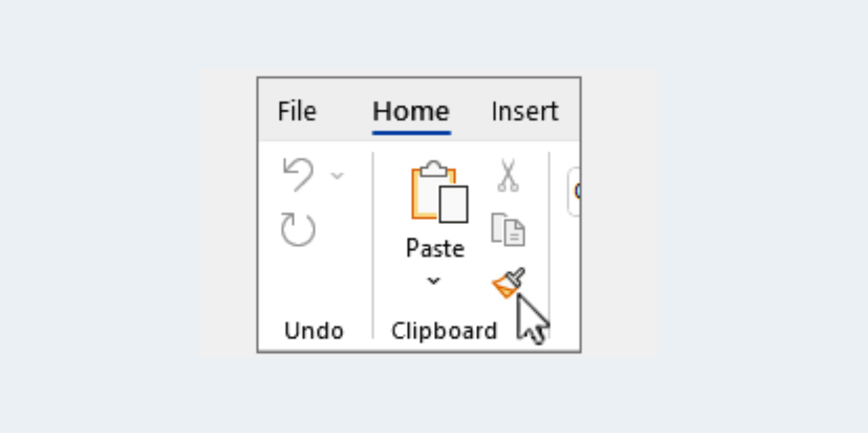The width and height of the screenshot is (868, 433).
Task: Click the Redo icon below Undo
Action: tap(297, 228)
